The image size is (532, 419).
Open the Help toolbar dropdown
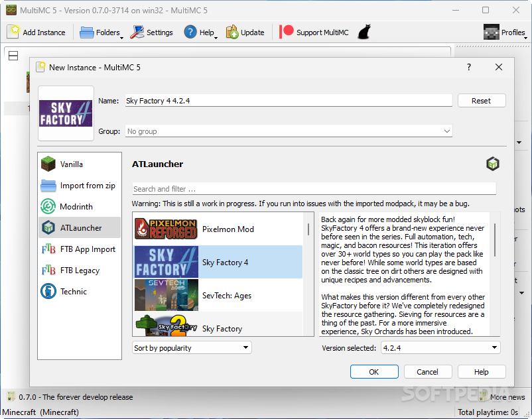click(x=201, y=32)
